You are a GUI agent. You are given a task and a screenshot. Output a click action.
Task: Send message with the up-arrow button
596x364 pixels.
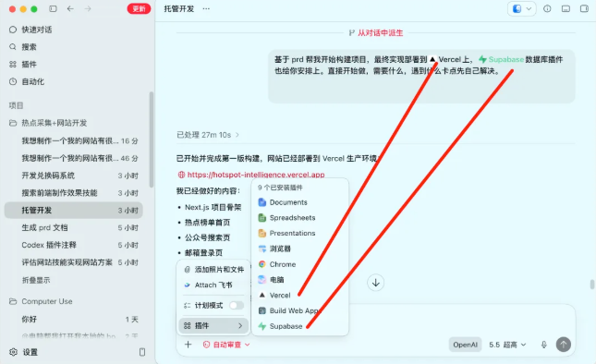564,345
